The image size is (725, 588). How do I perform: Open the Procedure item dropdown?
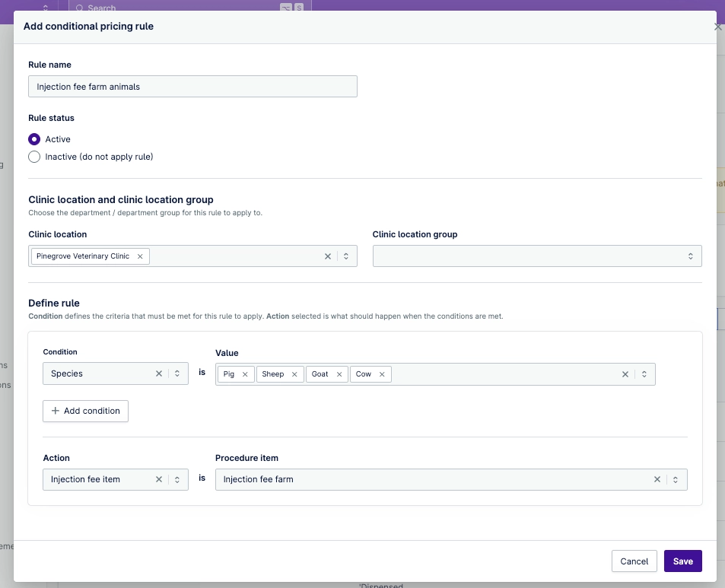point(676,479)
